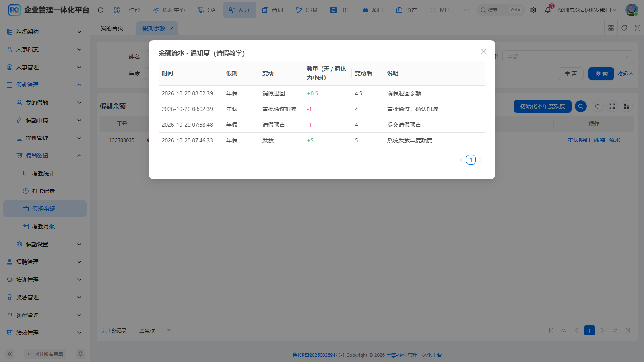Open the ERP top navigation menu
644x362 pixels.
tap(340, 10)
